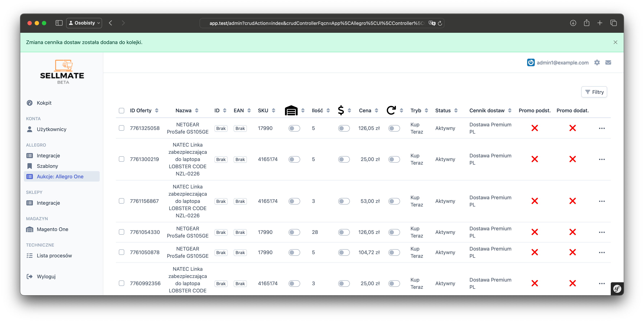The height and width of the screenshot is (322, 644).
Task: Sort table by Tryb arrows
Action: (x=426, y=110)
